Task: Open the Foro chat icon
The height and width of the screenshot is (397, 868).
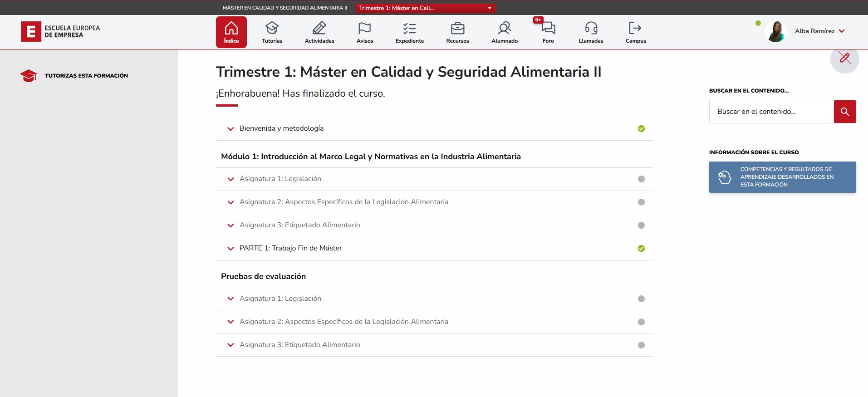Action: [x=548, y=29]
